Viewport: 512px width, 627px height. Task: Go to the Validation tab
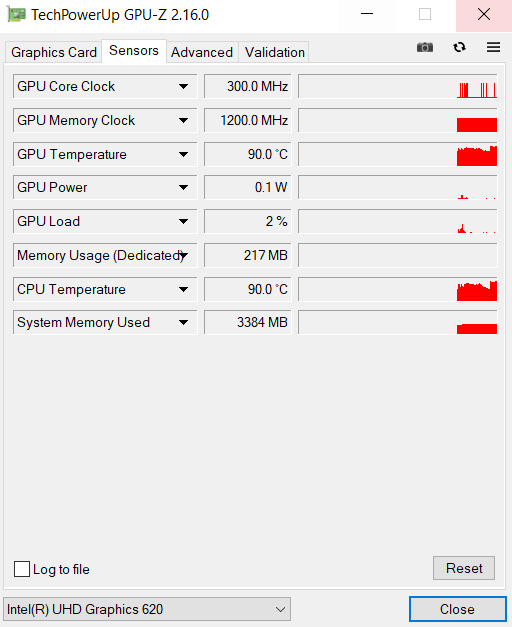(x=274, y=52)
